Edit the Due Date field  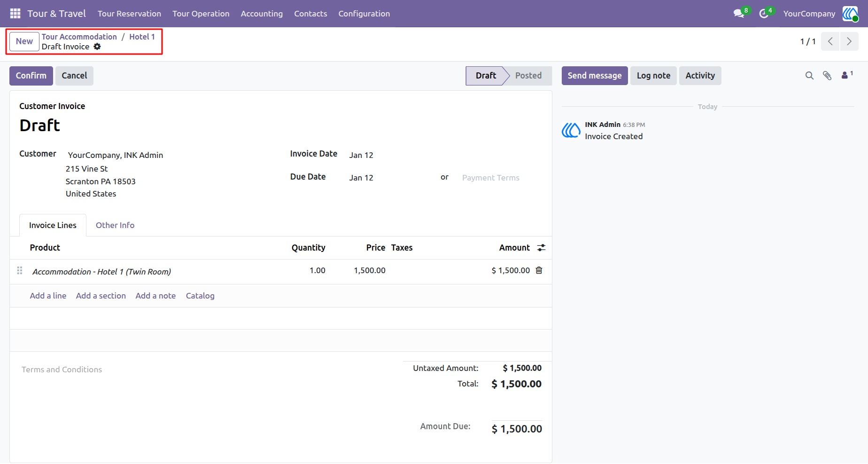pyautogui.click(x=361, y=178)
